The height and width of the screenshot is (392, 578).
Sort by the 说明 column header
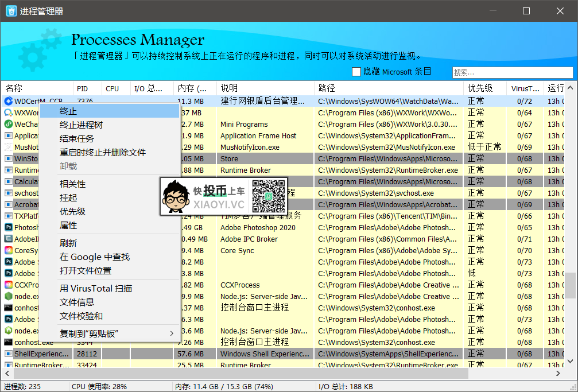coord(265,88)
